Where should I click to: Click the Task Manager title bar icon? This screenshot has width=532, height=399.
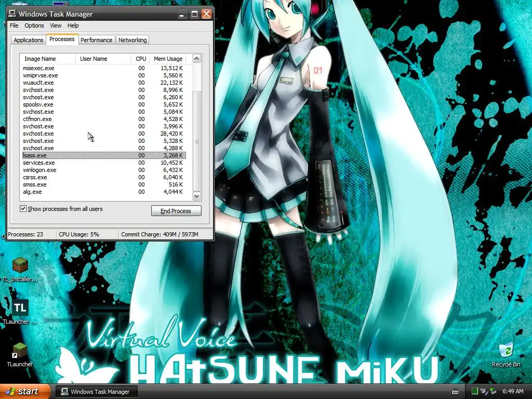12,14
